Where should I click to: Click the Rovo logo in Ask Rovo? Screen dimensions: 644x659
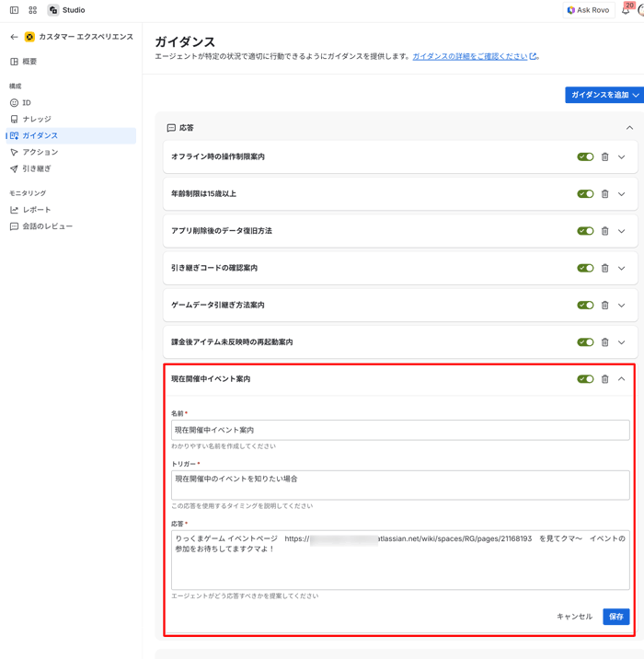click(571, 10)
